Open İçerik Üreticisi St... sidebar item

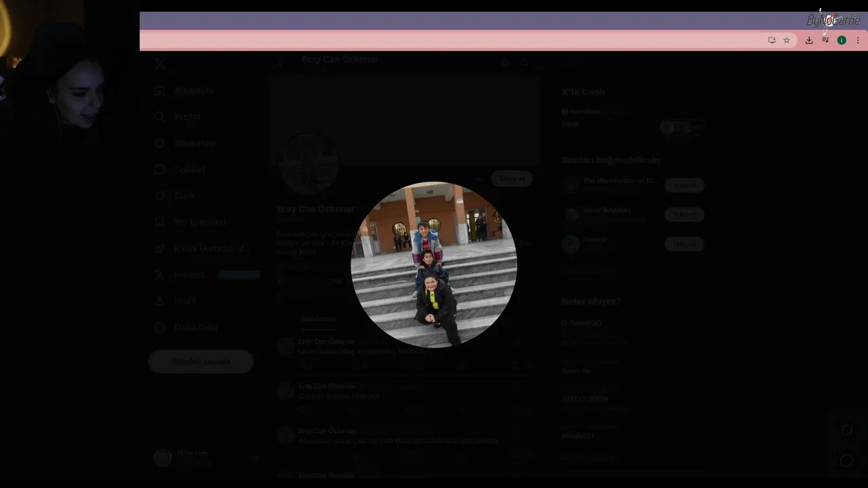(202, 248)
